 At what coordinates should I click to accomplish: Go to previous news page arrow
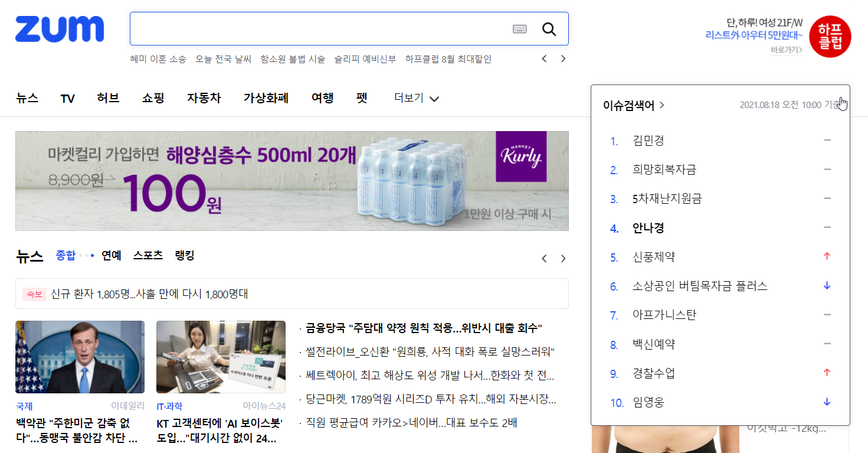545,258
